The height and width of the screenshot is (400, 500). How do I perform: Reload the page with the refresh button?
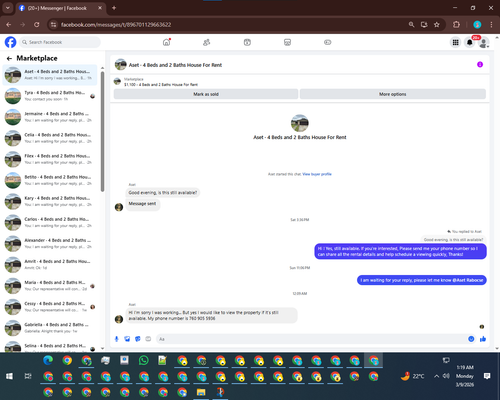[x=37, y=25]
